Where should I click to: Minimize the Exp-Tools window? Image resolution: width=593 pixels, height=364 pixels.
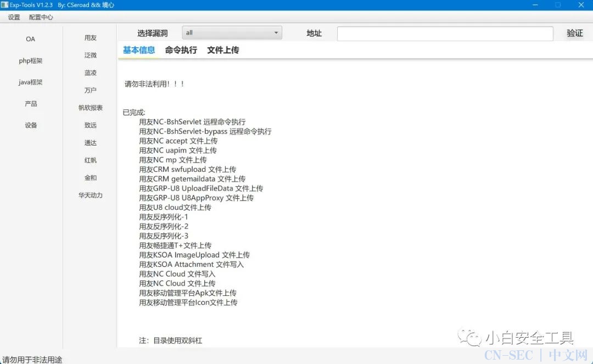click(535, 5)
